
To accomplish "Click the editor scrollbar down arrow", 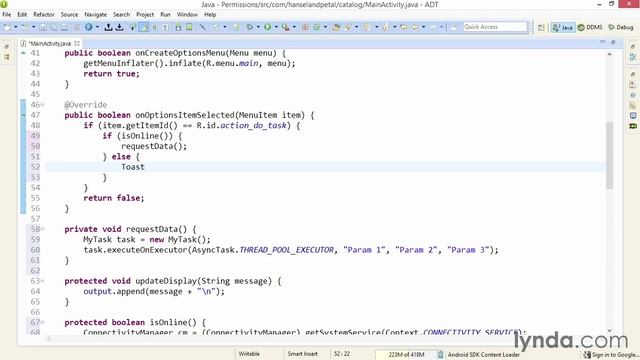I will coord(609,331).
